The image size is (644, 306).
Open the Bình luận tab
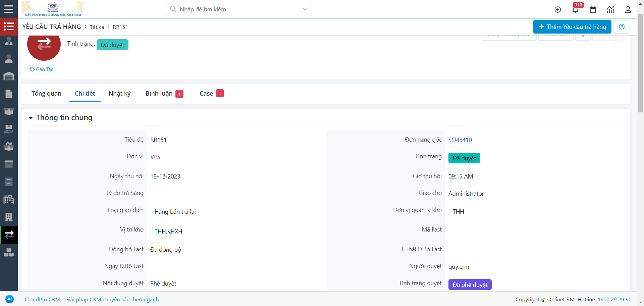[164, 94]
